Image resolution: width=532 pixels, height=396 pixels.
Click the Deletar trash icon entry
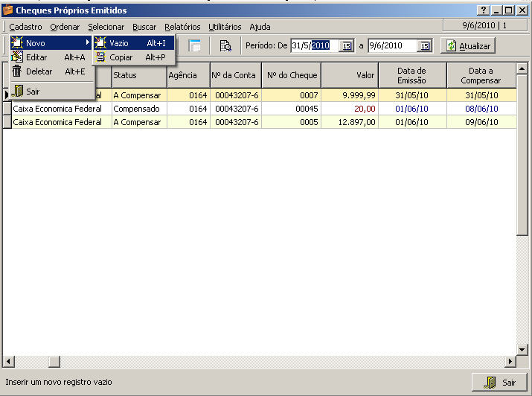tap(17, 71)
